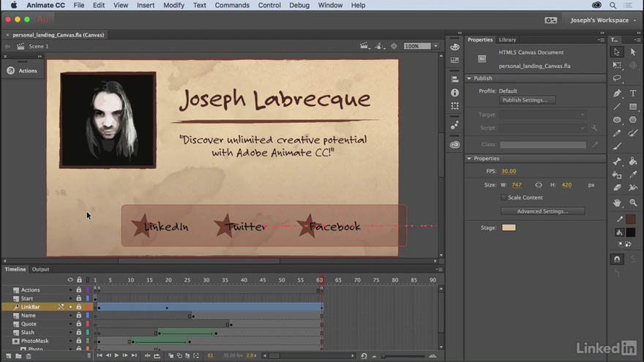Collapse the Properties section triangle
The width and height of the screenshot is (644, 362).
469,159
